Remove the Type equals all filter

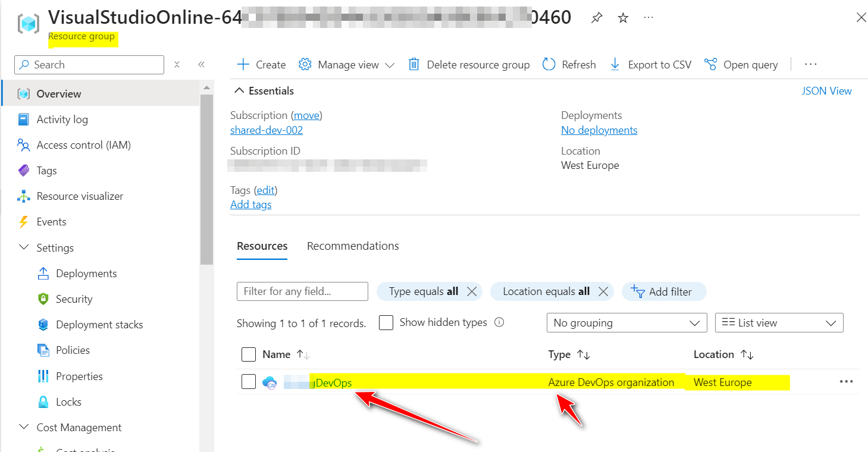click(x=472, y=291)
